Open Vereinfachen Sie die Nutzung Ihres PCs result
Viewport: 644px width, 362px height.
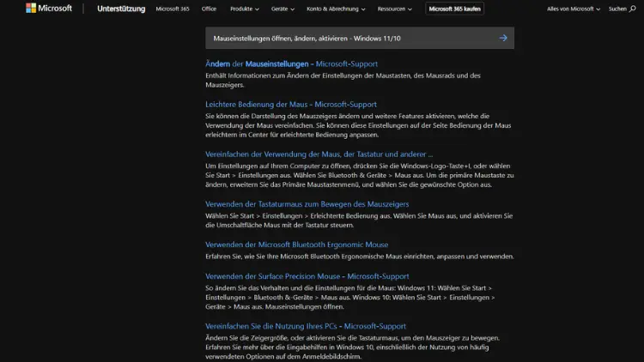[x=306, y=326]
